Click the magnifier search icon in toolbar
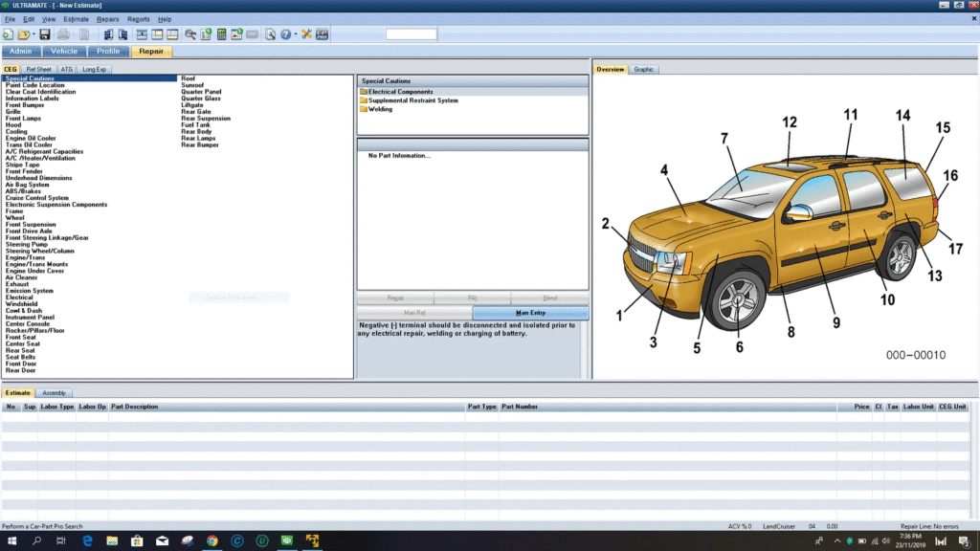 tap(190, 34)
